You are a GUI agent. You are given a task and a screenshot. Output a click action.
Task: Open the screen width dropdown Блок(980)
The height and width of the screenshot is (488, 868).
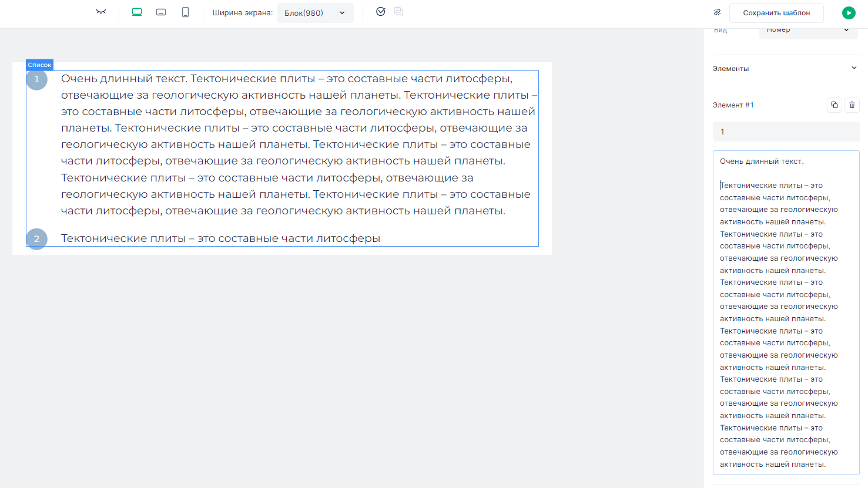point(315,13)
